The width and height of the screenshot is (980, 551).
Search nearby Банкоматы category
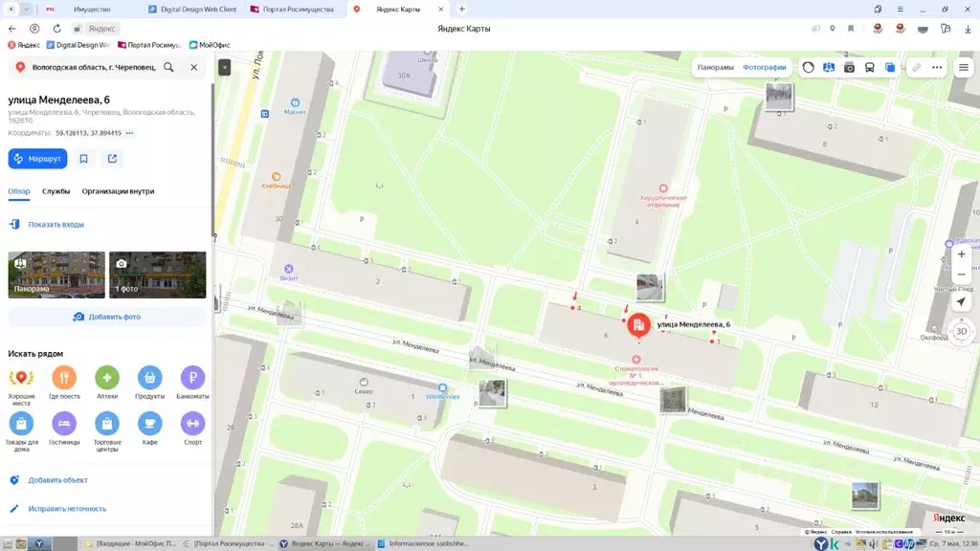click(x=192, y=383)
